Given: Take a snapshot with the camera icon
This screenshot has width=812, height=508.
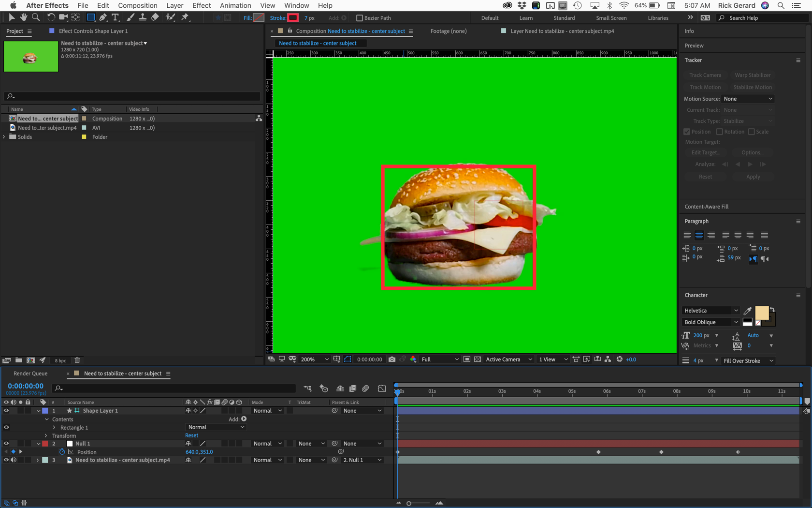Looking at the screenshot, I should click(392, 359).
